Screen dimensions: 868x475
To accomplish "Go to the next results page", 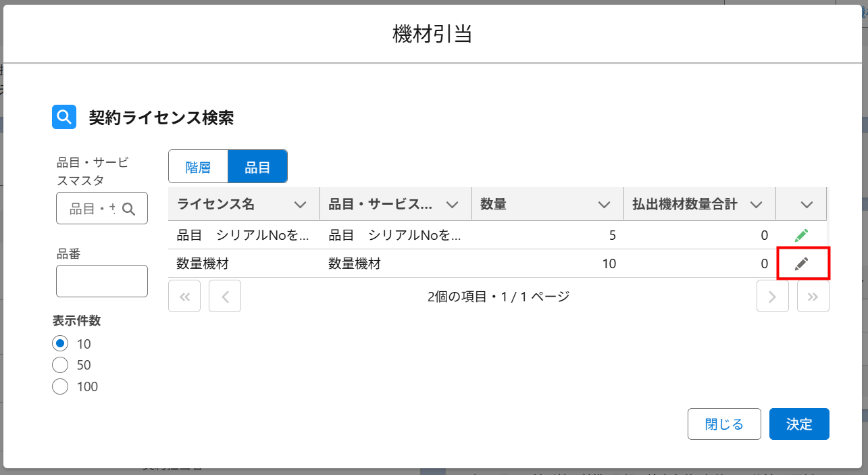I will point(773,296).
